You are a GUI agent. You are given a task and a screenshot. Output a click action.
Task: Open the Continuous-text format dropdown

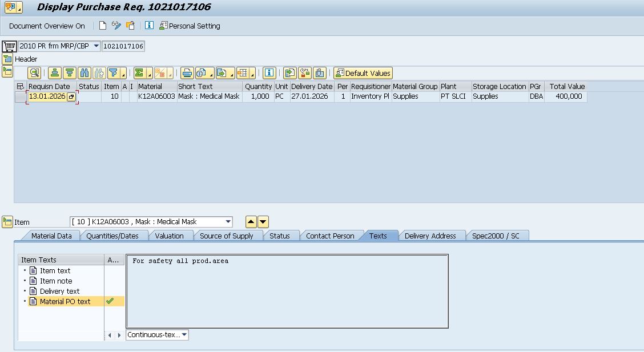point(184,335)
